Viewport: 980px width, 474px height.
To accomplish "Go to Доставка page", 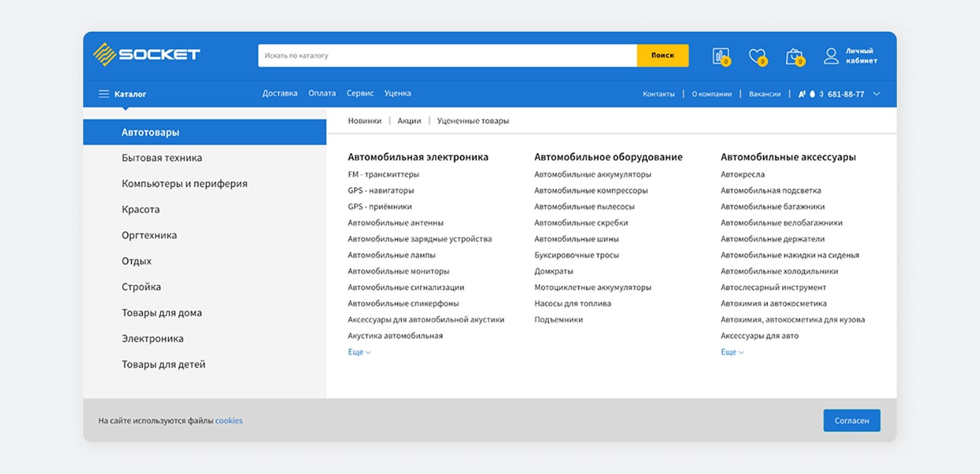I will pyautogui.click(x=280, y=93).
